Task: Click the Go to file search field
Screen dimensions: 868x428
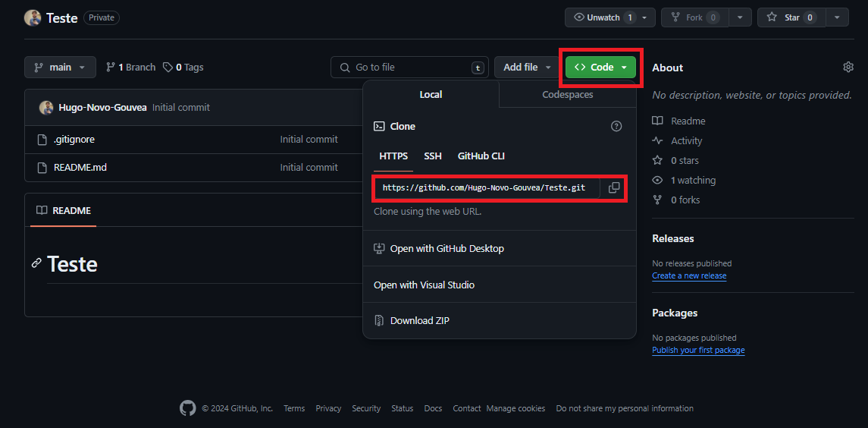Action: click(409, 68)
